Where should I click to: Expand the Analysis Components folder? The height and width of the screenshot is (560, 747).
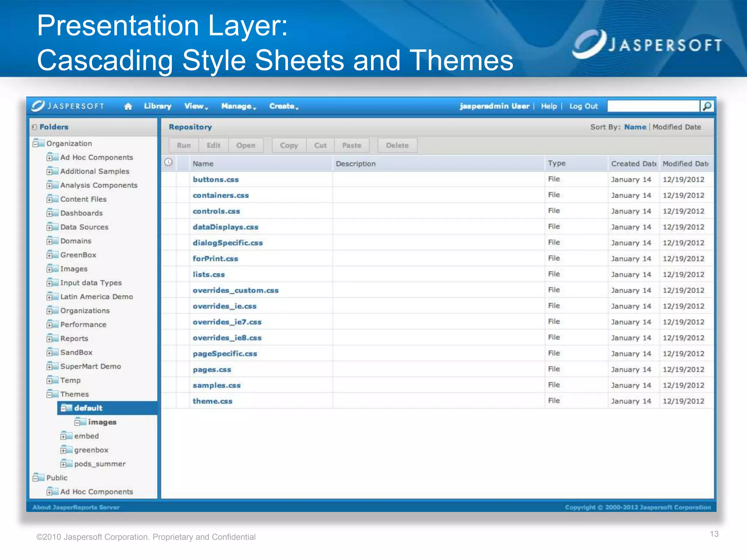49,186
